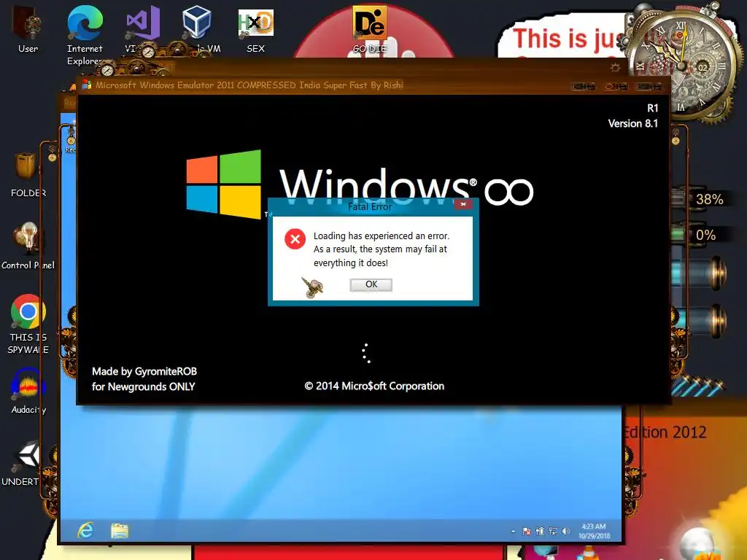Screen dimensions: 747x560
Task: Click the network tray icon
Action: tap(553, 531)
